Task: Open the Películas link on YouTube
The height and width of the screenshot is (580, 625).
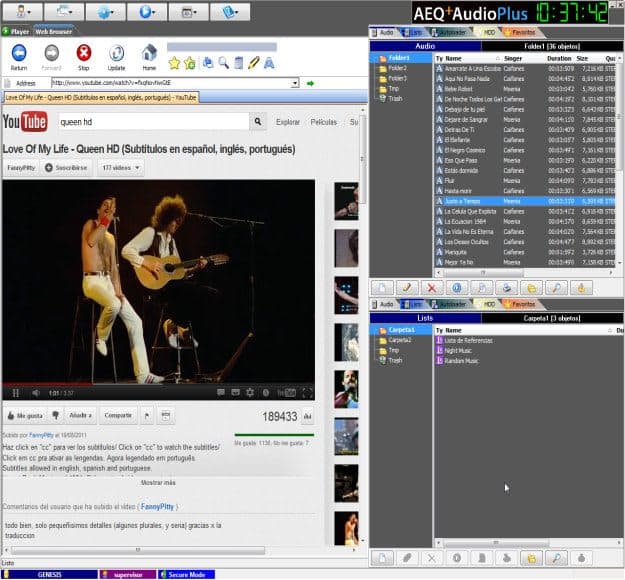Action: click(x=323, y=122)
